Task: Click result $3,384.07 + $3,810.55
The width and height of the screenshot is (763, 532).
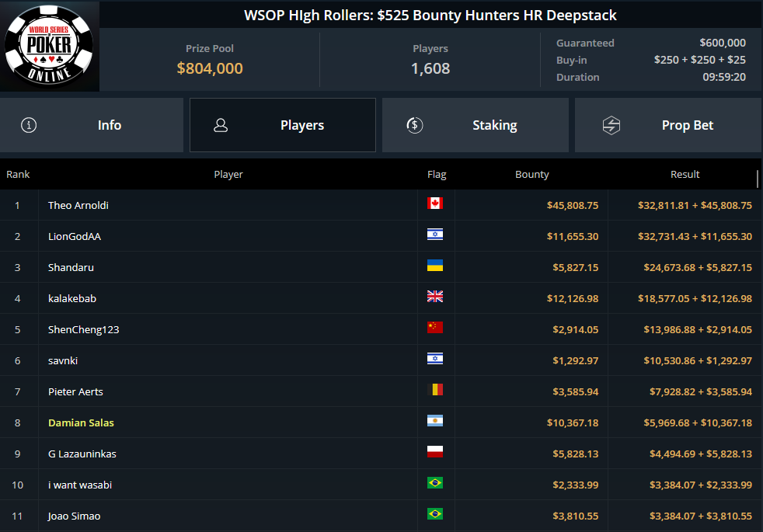Action: coord(701,516)
